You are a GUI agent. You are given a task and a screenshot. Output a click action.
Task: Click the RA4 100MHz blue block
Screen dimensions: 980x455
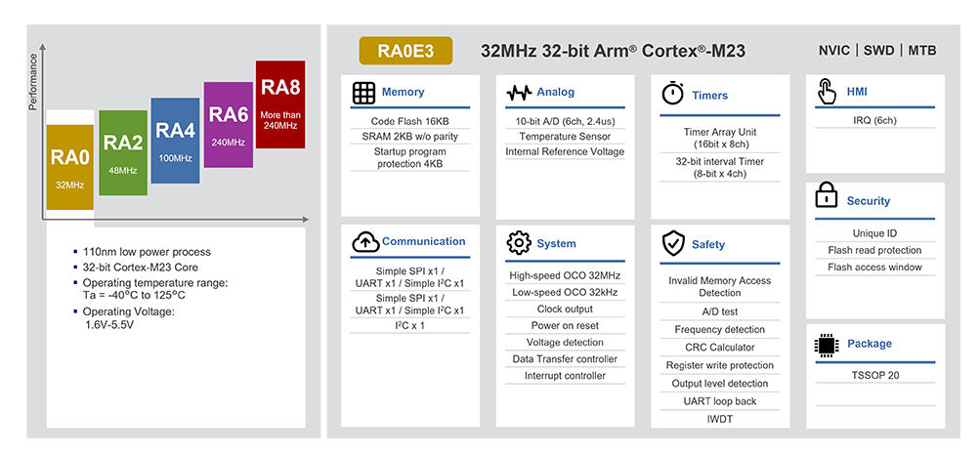tap(176, 141)
